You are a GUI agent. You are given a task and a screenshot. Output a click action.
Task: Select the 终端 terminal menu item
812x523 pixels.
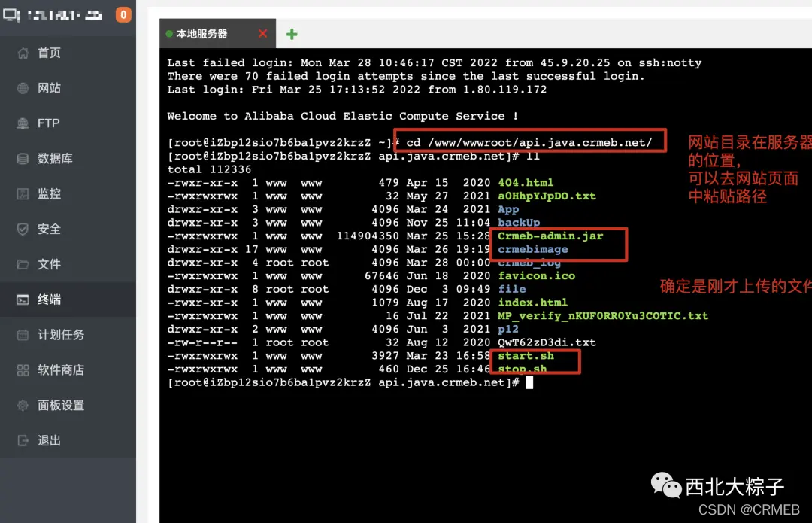[68, 300]
